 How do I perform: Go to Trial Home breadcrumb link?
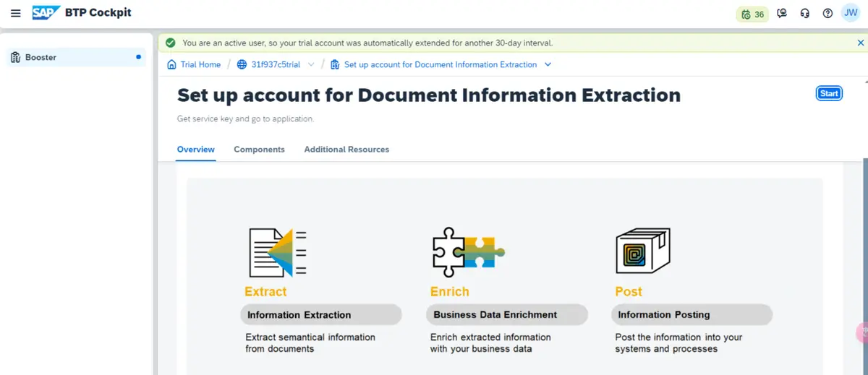tap(200, 64)
